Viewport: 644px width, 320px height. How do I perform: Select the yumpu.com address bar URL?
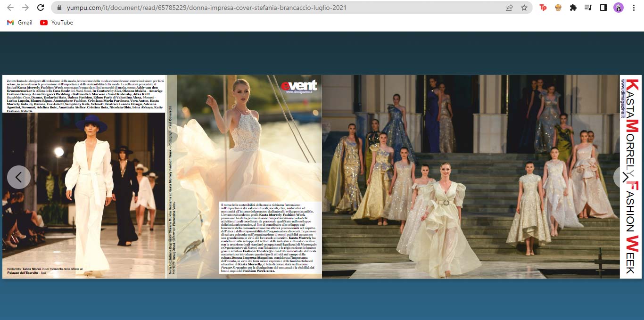point(206,8)
